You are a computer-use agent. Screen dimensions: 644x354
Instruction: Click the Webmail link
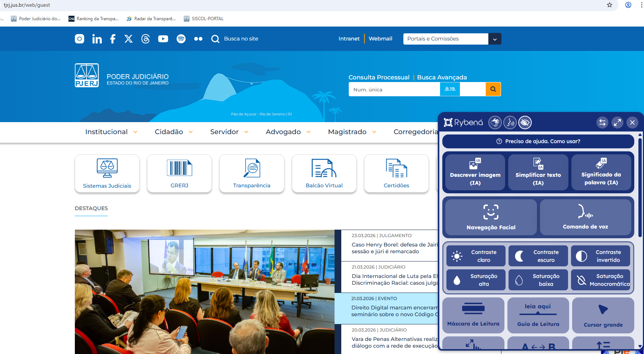pos(380,39)
